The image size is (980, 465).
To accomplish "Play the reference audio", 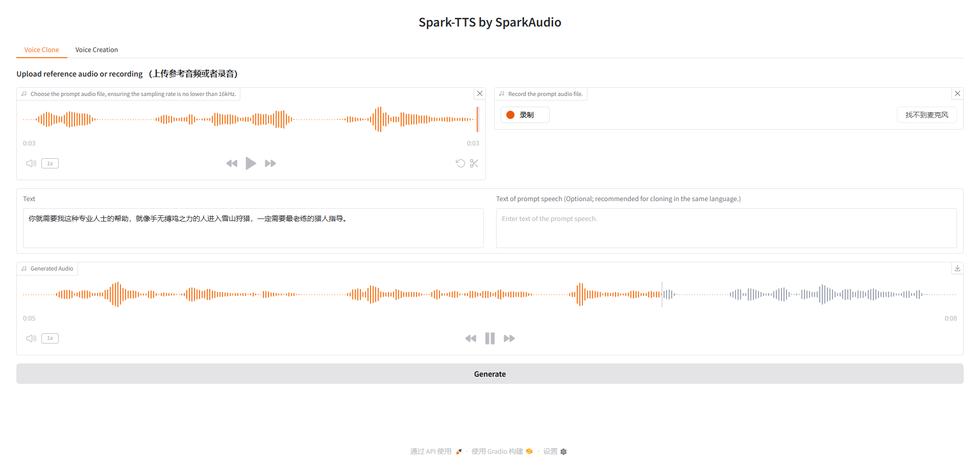I will pyautogui.click(x=251, y=163).
